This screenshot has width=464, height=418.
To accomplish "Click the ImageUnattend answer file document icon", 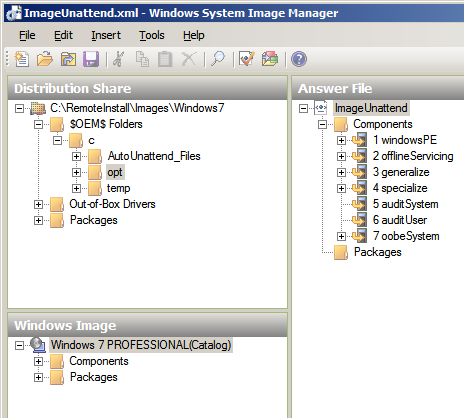I will [321, 108].
